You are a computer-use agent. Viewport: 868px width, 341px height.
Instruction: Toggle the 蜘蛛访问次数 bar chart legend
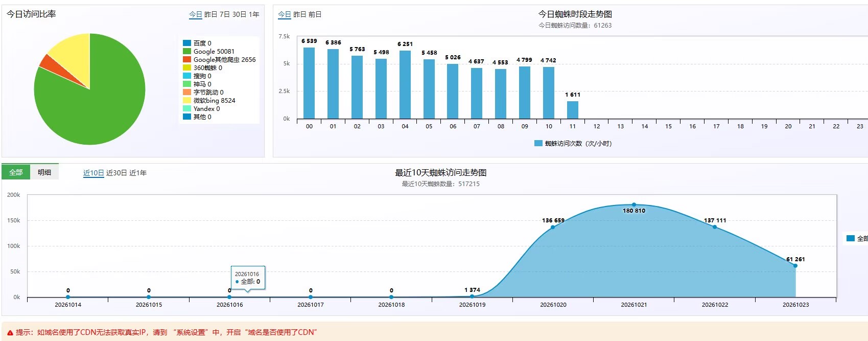(573, 143)
